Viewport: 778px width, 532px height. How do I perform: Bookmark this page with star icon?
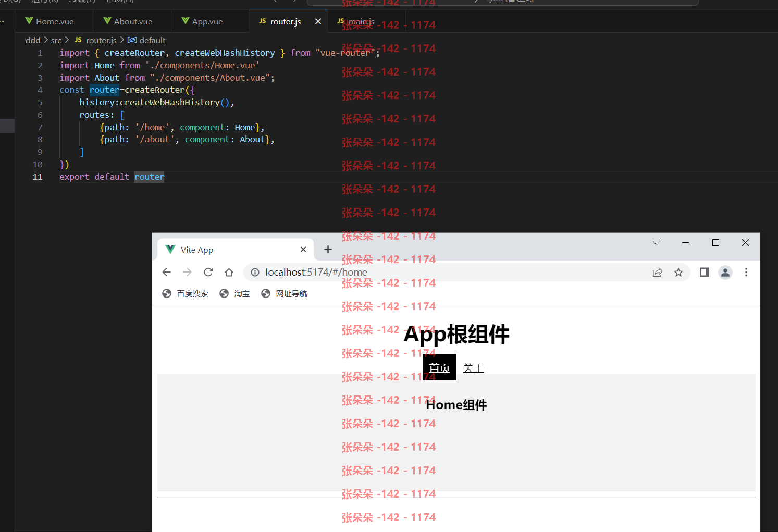click(678, 272)
